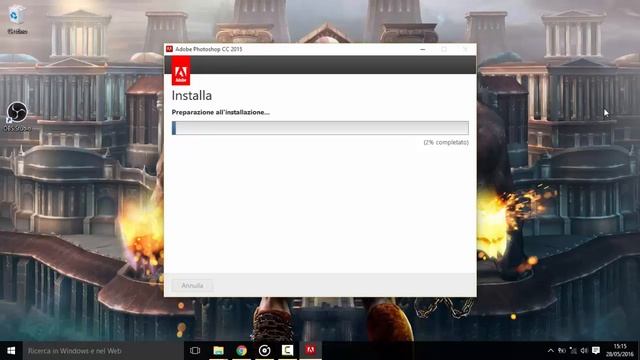Open File Explorer from the taskbar
Image resolution: width=640 pixels, height=360 pixels.
(x=218, y=351)
